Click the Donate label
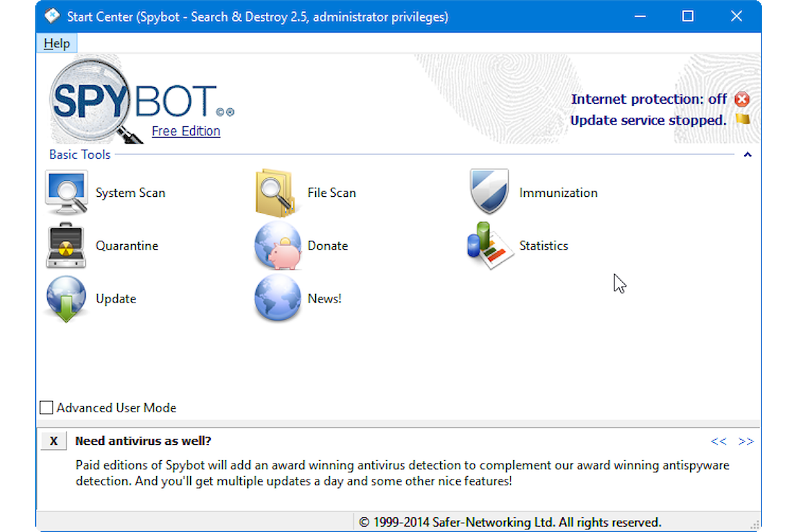The image size is (798, 532). (328, 245)
